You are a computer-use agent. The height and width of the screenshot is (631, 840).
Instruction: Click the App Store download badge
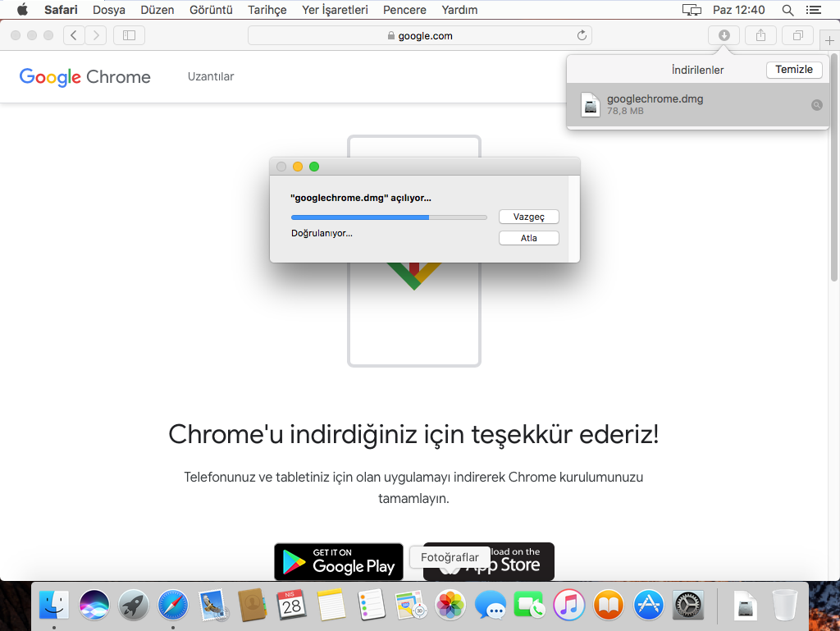point(489,562)
